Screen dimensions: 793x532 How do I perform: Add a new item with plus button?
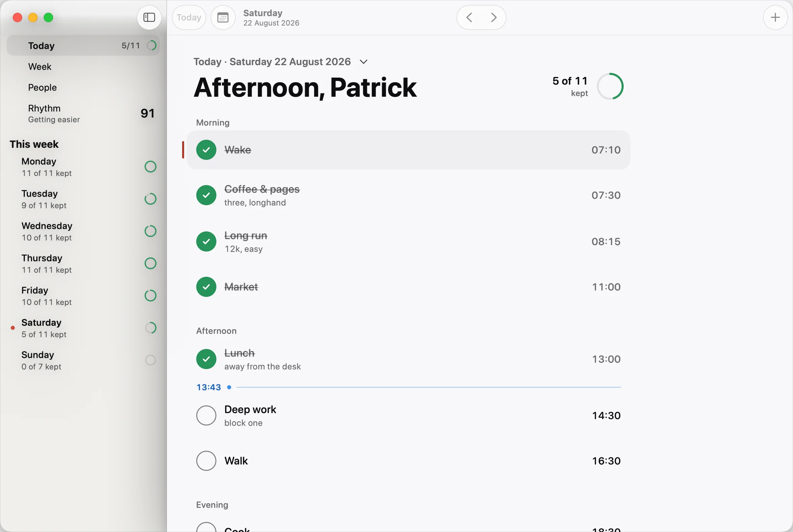click(775, 17)
